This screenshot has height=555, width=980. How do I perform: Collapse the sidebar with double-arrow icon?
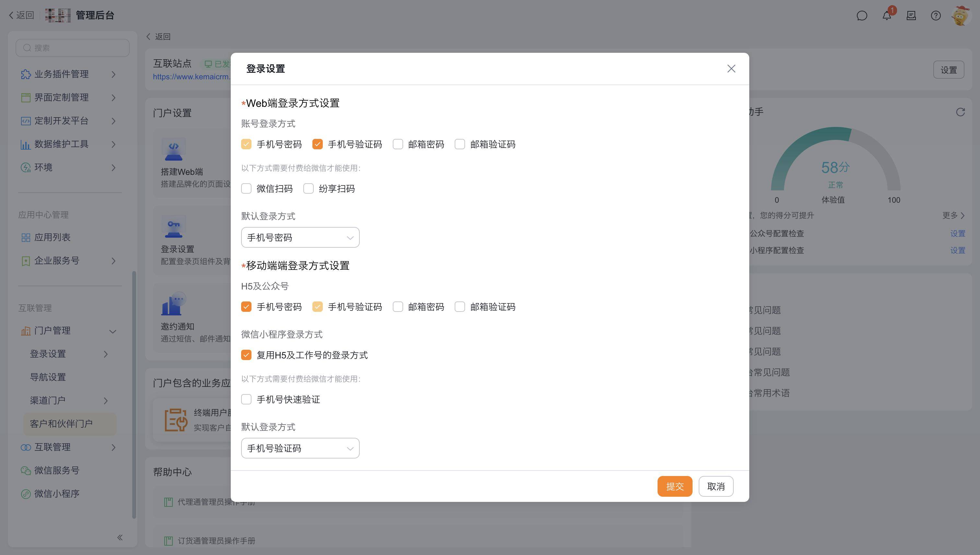coord(120,538)
